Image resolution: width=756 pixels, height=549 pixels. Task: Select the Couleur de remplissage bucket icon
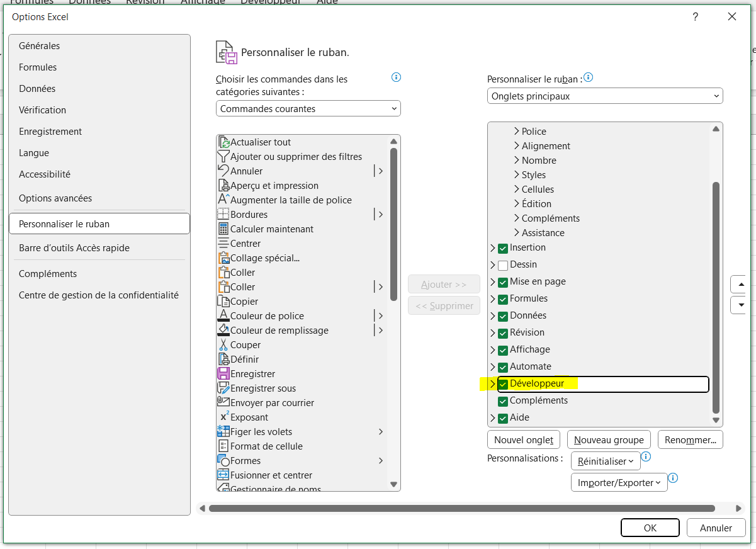click(223, 331)
